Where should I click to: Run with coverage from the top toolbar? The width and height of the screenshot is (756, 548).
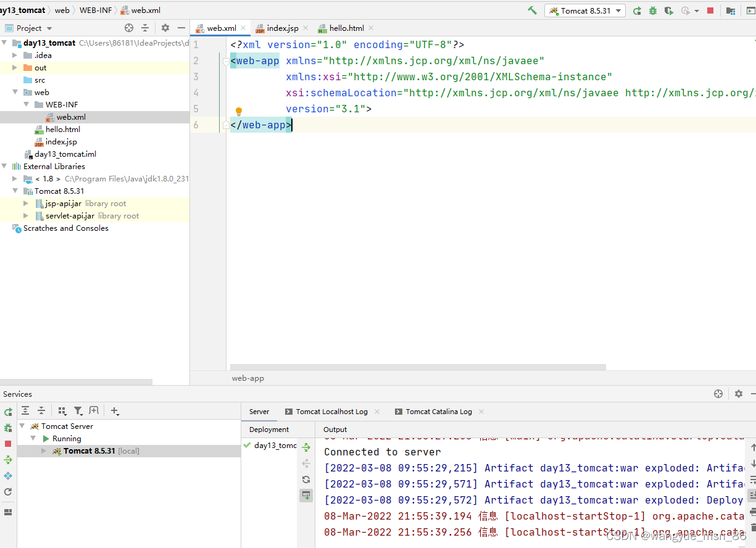coord(669,10)
